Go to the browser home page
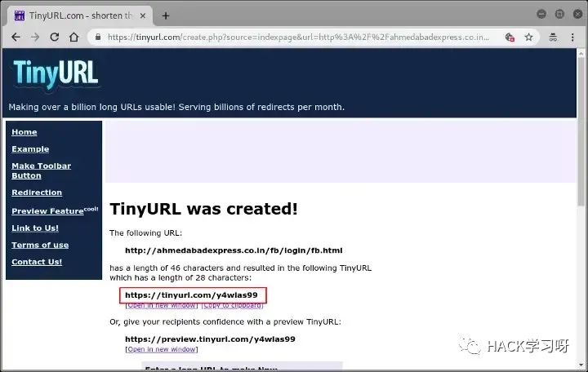The height and width of the screenshot is (372, 588). pyautogui.click(x=74, y=37)
